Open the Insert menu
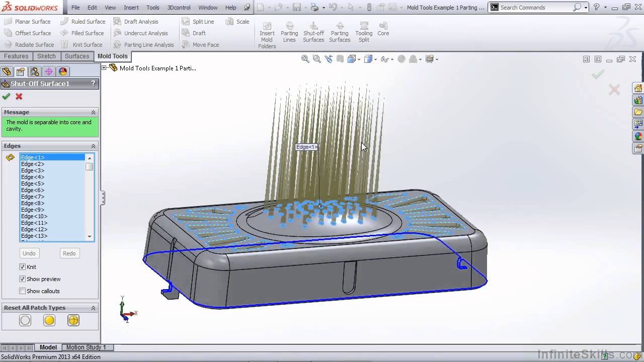The image size is (644, 362). (131, 8)
